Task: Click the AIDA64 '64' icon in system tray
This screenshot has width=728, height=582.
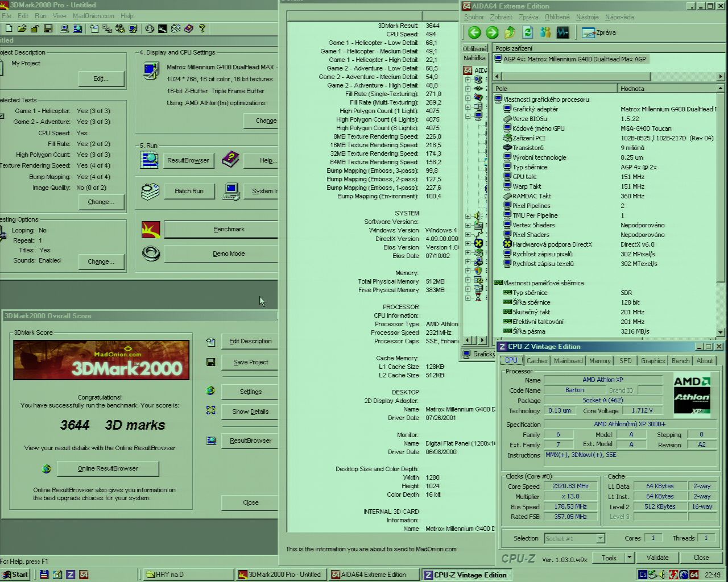Action: point(694,575)
